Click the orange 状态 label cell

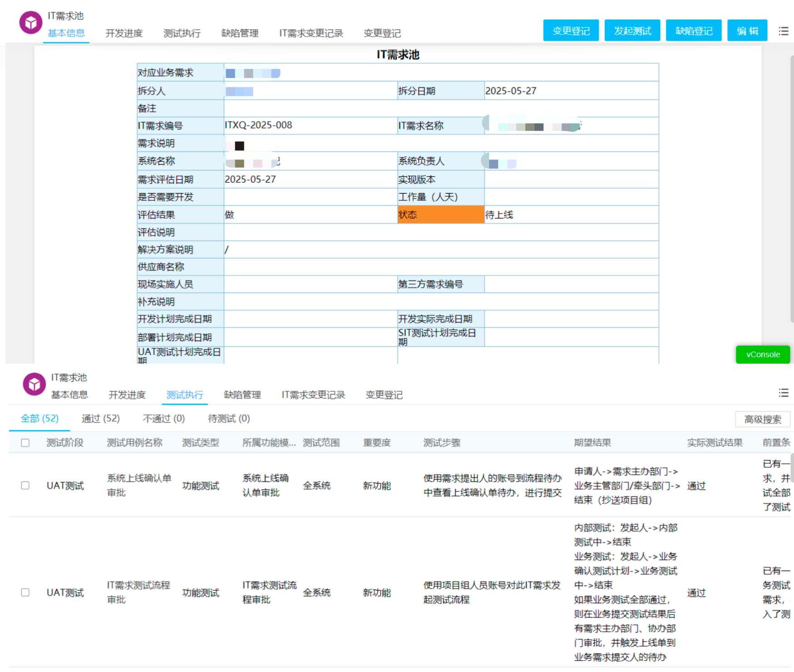coord(441,214)
